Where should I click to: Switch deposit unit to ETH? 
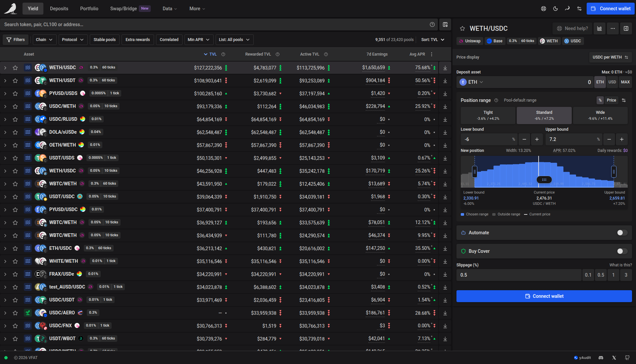click(x=600, y=82)
